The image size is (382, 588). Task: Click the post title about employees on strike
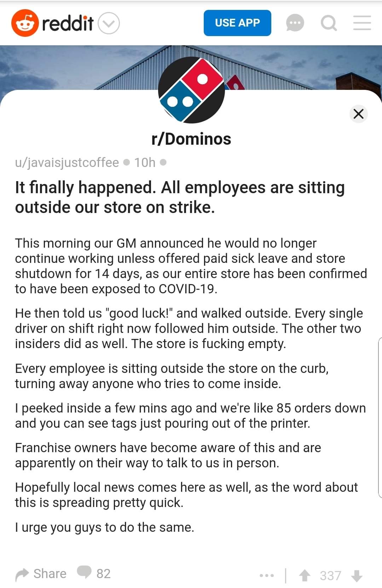180,197
